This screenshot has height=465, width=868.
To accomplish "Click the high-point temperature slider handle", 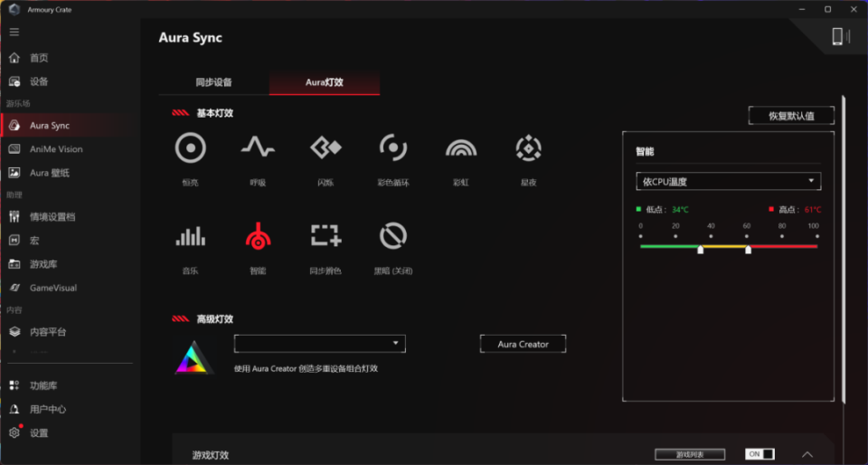I will 749,250.
